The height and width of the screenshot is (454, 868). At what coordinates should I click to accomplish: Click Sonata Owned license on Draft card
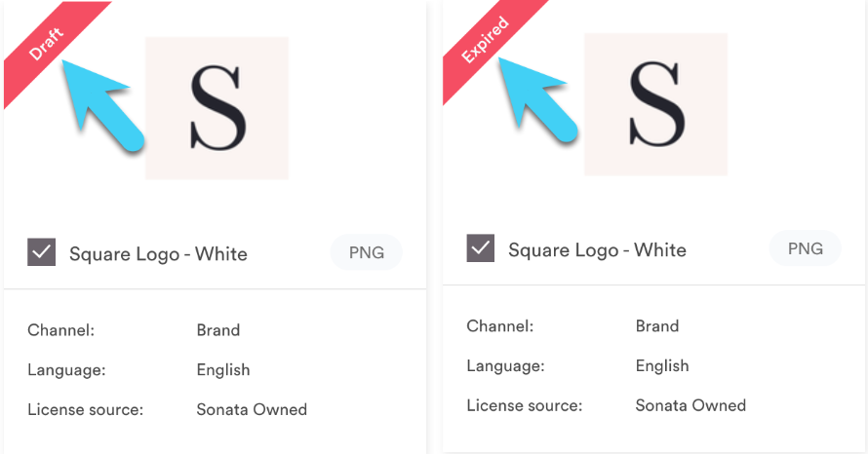(x=252, y=410)
